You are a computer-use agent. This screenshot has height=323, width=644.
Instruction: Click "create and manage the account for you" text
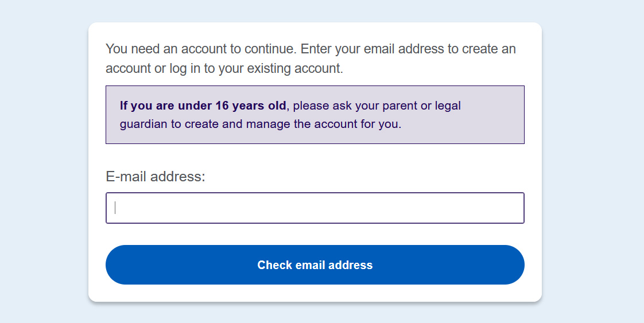pyautogui.click(x=293, y=124)
